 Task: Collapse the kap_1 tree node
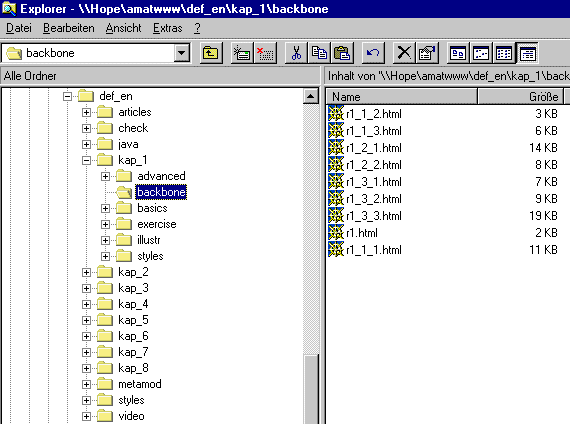pos(86,160)
